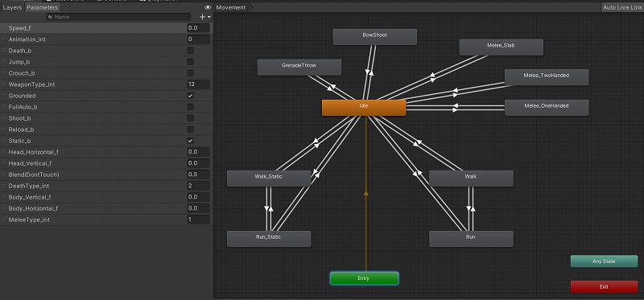Image resolution: width=644 pixels, height=300 pixels.
Task: Click the drag handle beside Reload_b
Action: [x=4, y=129]
